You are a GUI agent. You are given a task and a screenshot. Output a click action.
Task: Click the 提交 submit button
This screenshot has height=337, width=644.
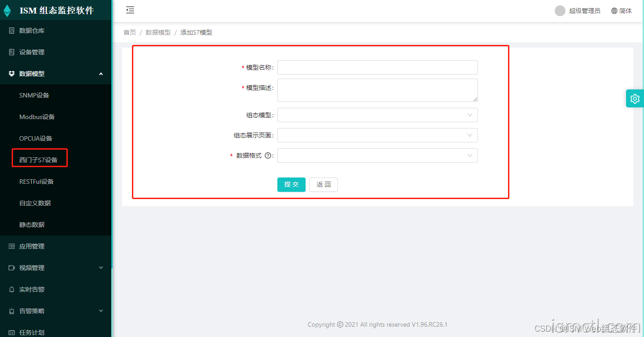click(x=291, y=185)
